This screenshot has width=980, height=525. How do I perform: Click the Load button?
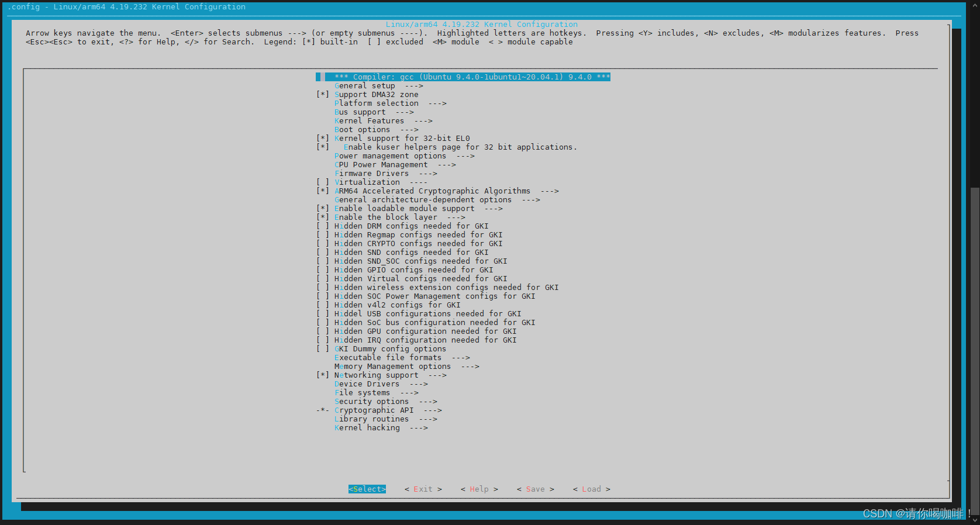coord(592,489)
